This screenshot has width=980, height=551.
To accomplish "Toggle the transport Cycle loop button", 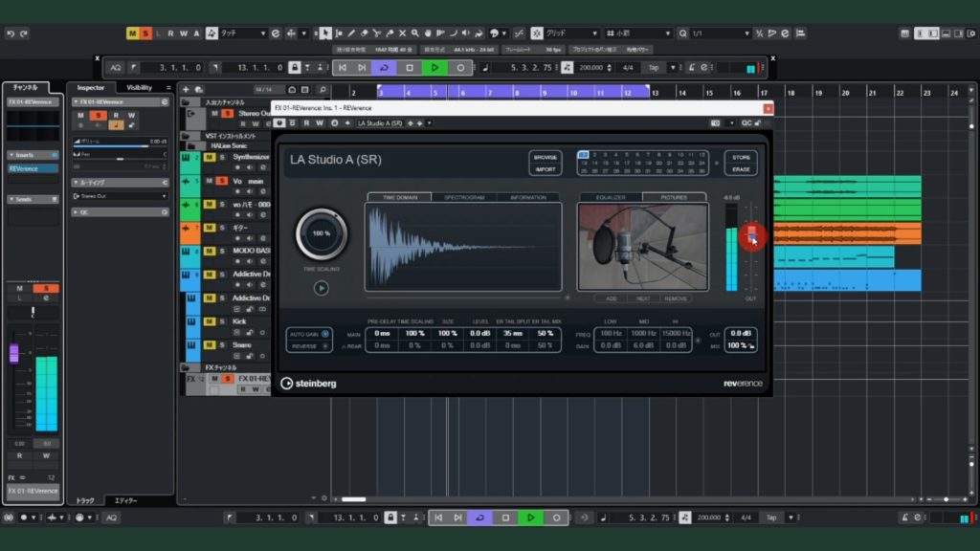I will [385, 68].
